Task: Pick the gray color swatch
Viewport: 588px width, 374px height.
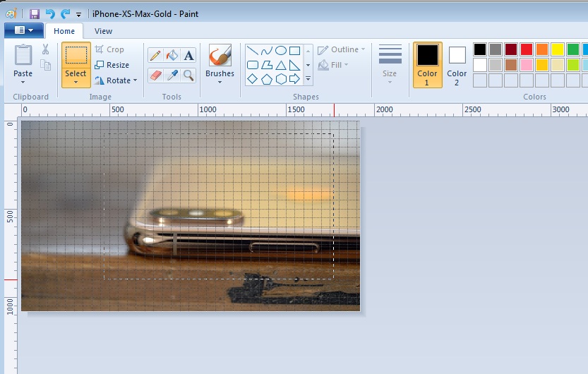Action: 496,49
